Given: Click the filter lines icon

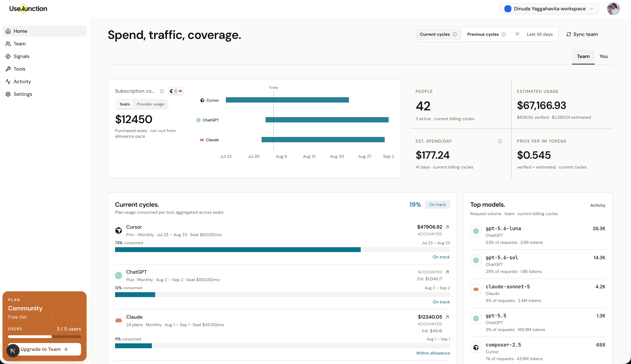Looking at the screenshot, I should (x=517, y=34).
